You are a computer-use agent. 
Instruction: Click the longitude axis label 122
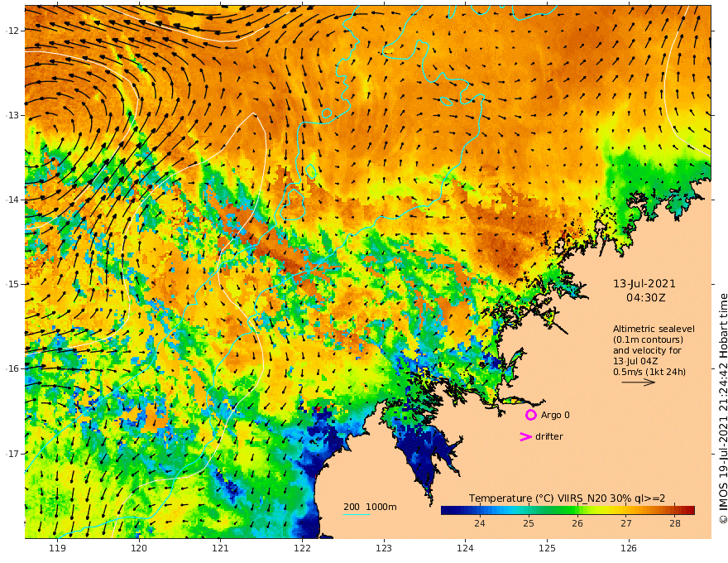[x=302, y=548]
